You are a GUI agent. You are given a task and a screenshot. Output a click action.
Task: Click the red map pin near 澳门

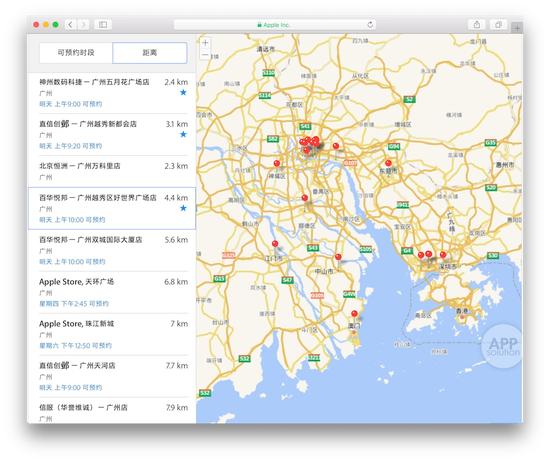coord(354,314)
